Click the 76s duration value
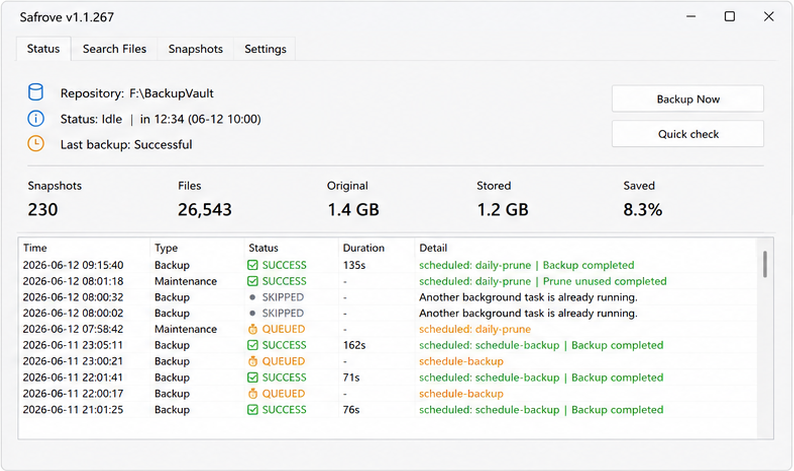This screenshot has height=471, width=794. click(351, 410)
